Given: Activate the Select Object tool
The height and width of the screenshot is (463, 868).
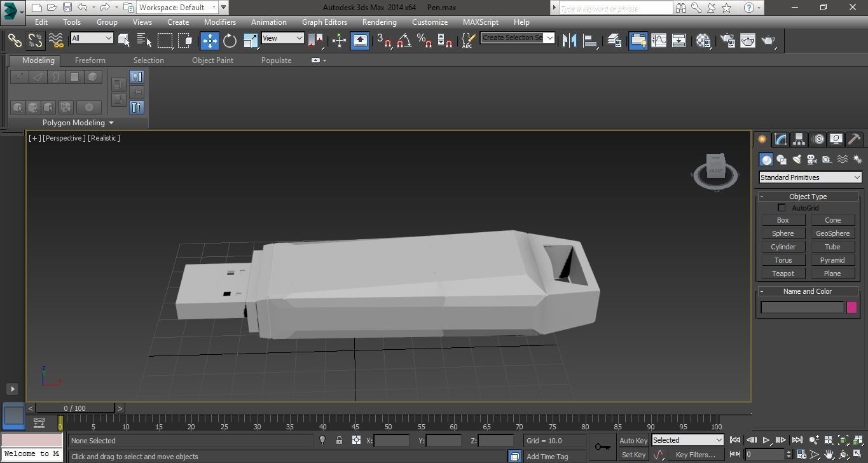Looking at the screenshot, I should click(124, 40).
